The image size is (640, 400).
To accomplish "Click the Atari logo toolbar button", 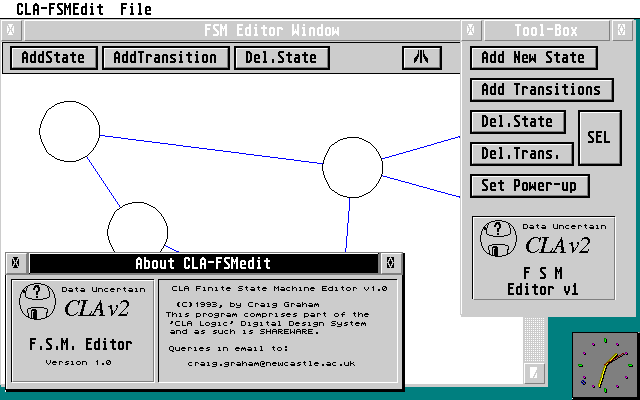I will coord(422,57).
